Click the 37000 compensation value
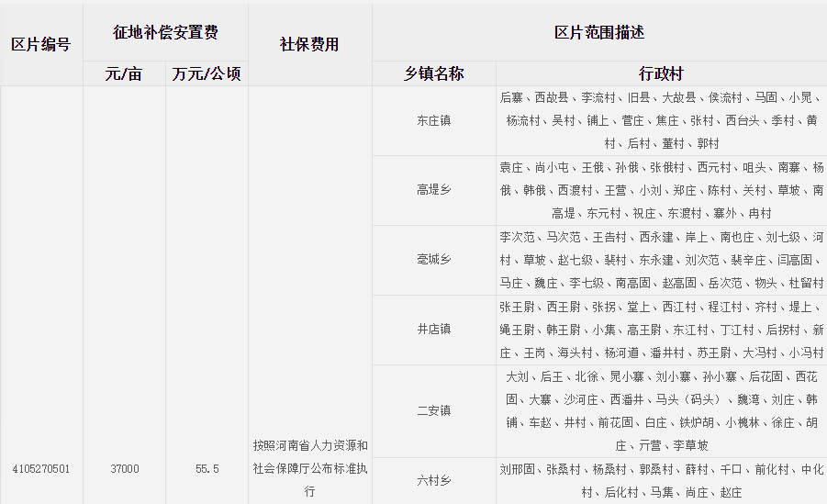The width and height of the screenshot is (827, 504). (125, 468)
